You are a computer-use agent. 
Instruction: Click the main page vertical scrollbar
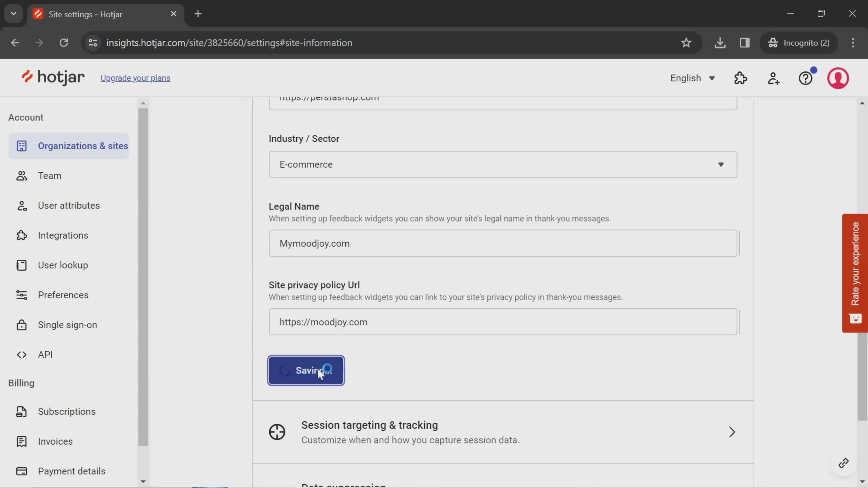[862, 377]
